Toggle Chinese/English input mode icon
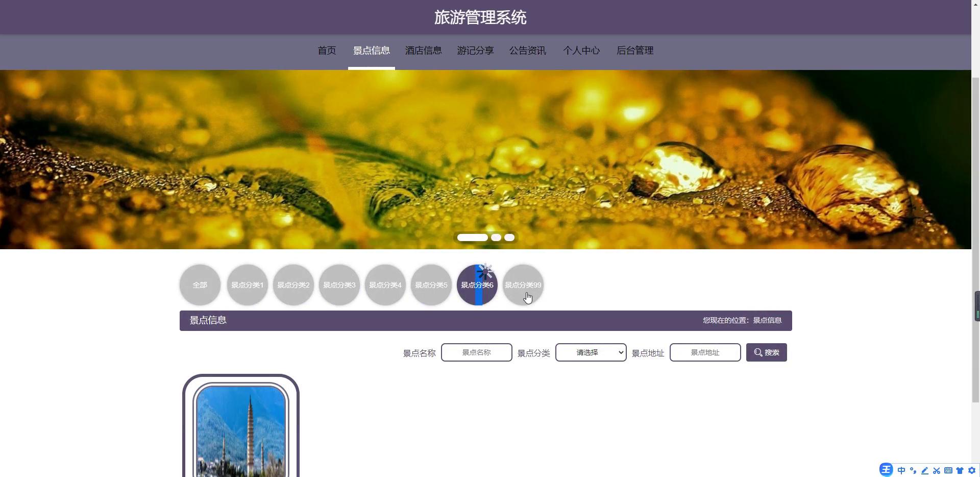The height and width of the screenshot is (477, 980). click(x=901, y=470)
